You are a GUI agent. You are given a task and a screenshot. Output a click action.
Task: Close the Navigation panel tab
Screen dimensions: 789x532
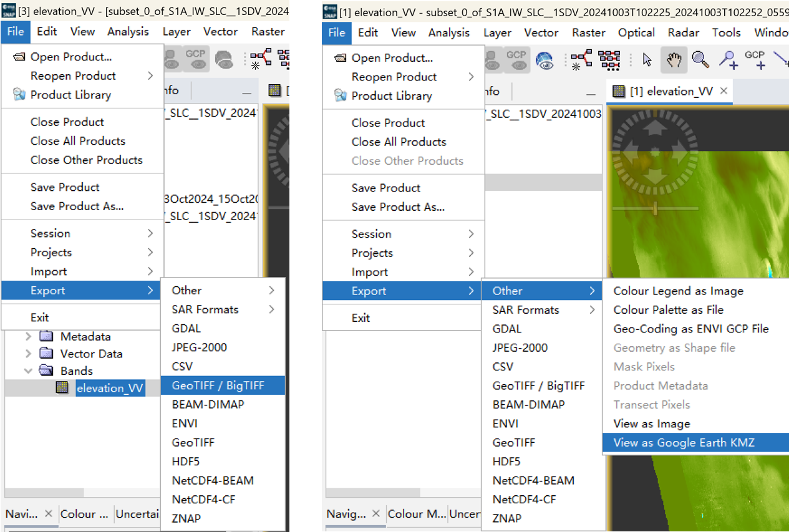click(x=376, y=513)
